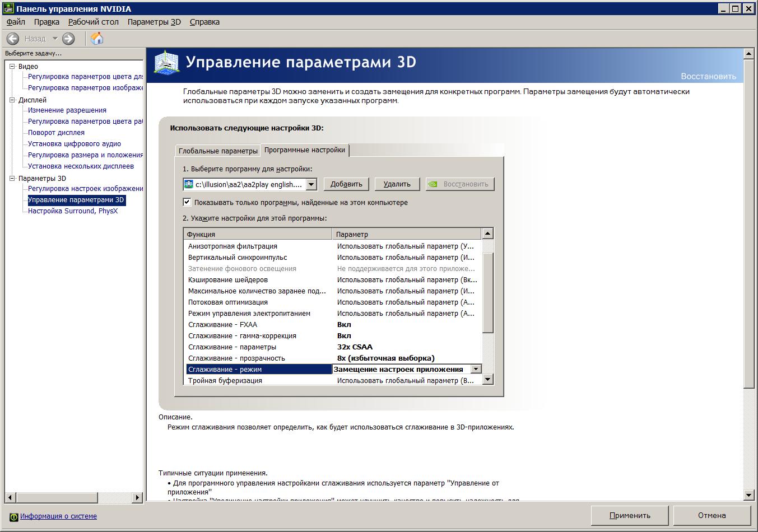This screenshot has height=532, width=758.
Task: Select Вертикальный синхроимпульс row
Action: click(x=333, y=257)
